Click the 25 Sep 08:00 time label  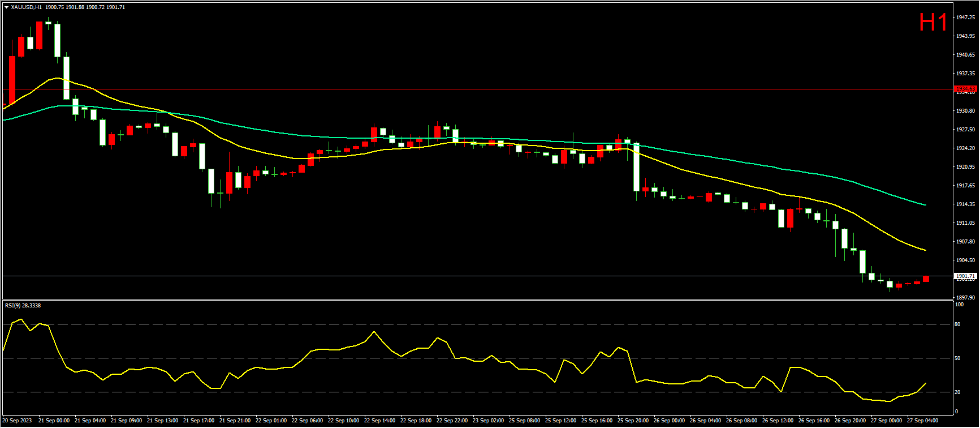[524, 421]
